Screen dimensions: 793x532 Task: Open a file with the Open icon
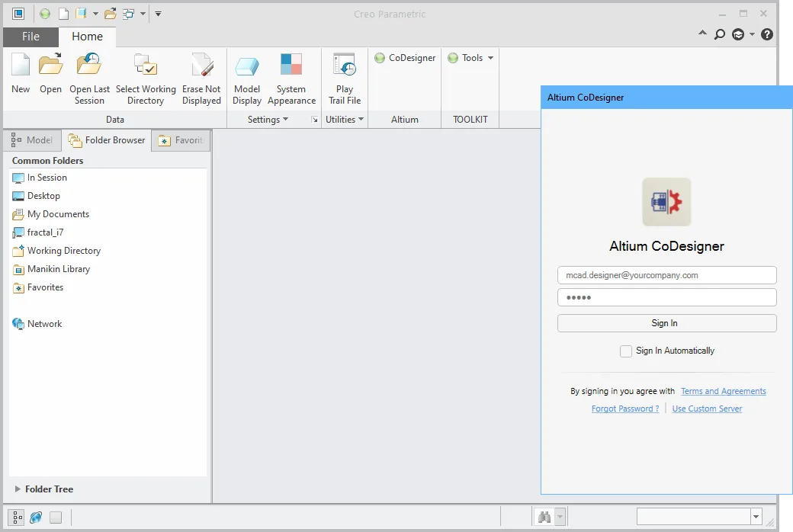pyautogui.click(x=50, y=66)
